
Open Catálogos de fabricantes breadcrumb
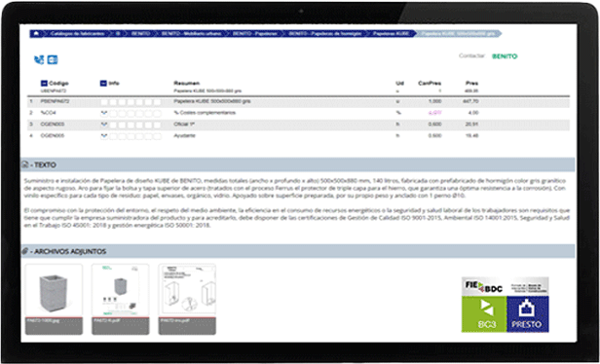tap(77, 34)
